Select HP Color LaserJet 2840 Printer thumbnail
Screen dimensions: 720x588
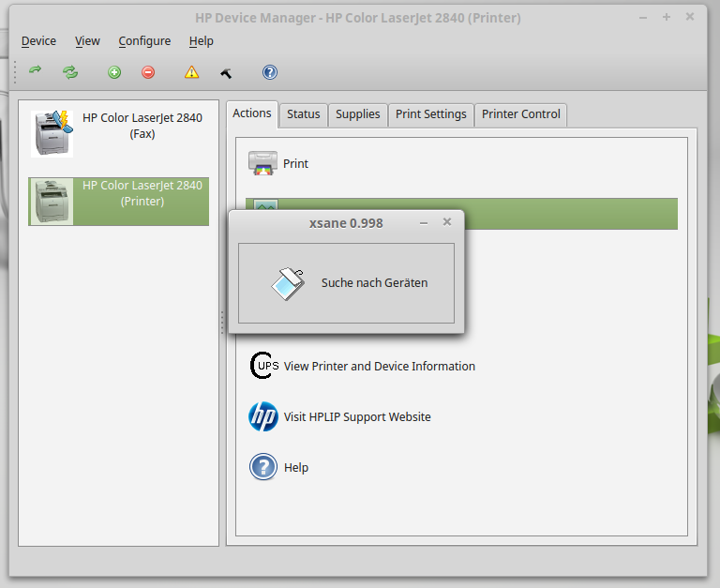pos(52,202)
